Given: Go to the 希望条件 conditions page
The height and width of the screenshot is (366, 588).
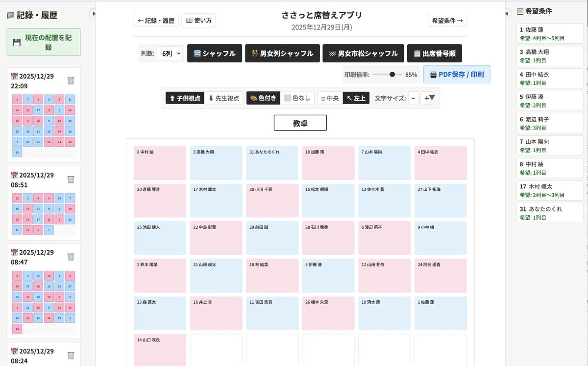Looking at the screenshot, I should point(447,20).
